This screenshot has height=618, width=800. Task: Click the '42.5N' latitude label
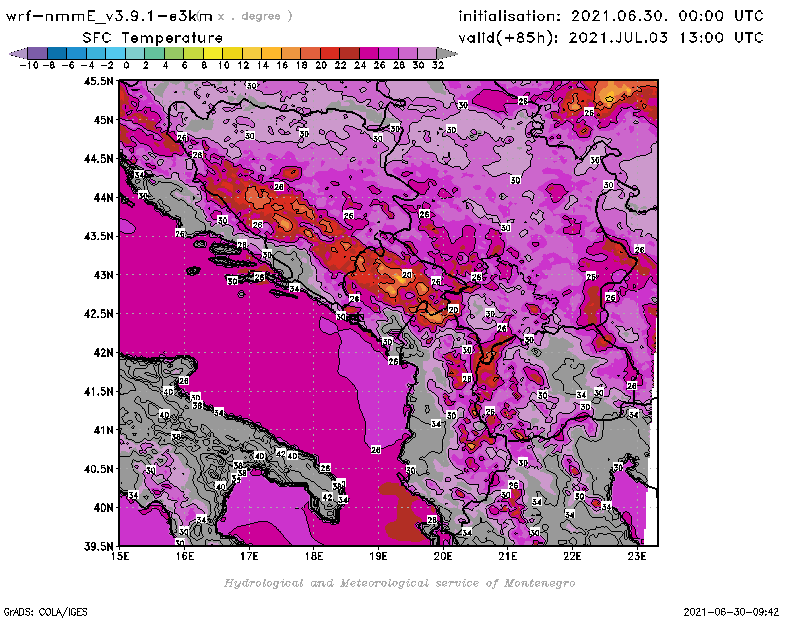click(x=99, y=313)
